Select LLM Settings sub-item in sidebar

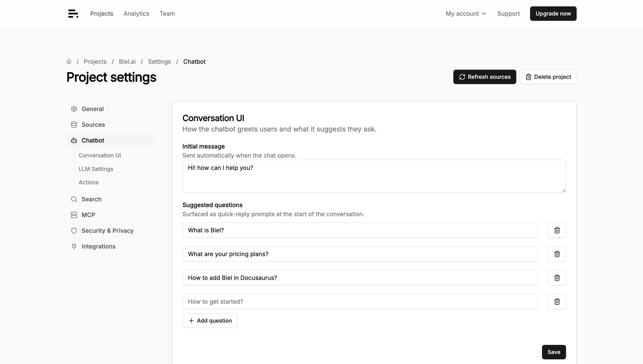pyautogui.click(x=96, y=169)
